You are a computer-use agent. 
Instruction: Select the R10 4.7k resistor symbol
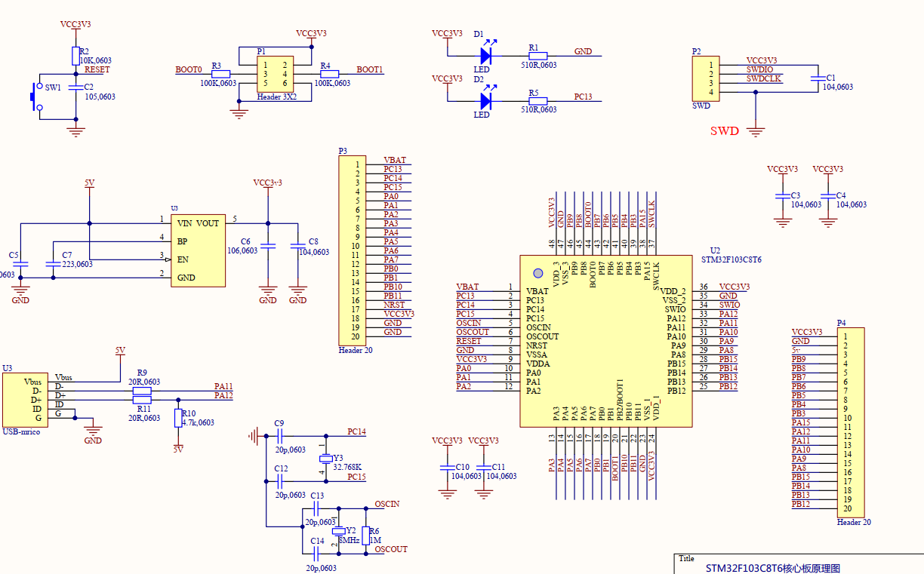click(x=178, y=419)
